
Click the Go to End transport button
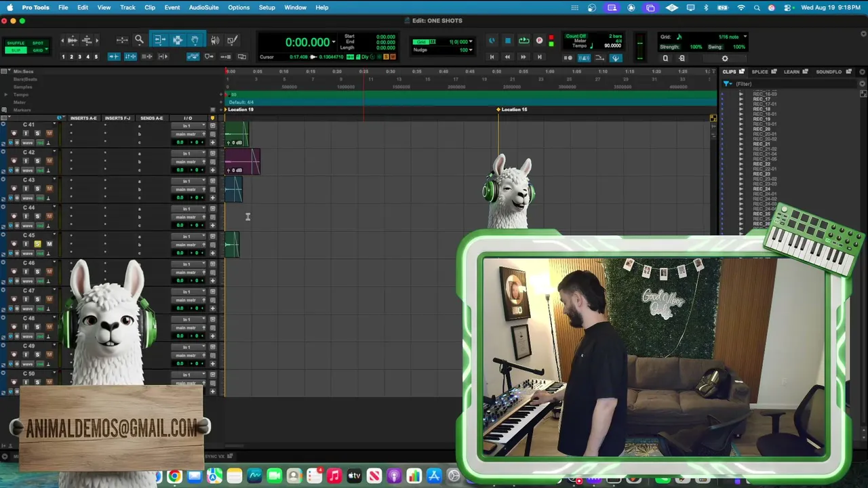coord(539,57)
